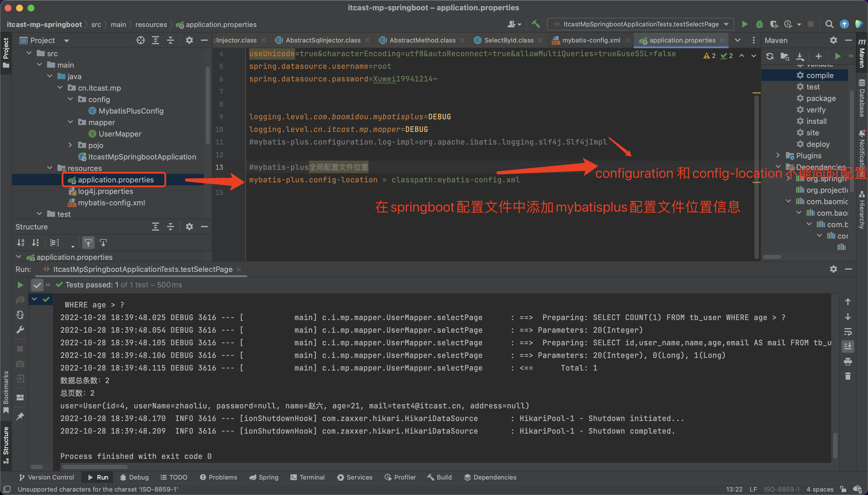Switch to the mybatis-config.xml editor tab
Image resolution: width=868 pixels, height=495 pixels.
tap(591, 40)
